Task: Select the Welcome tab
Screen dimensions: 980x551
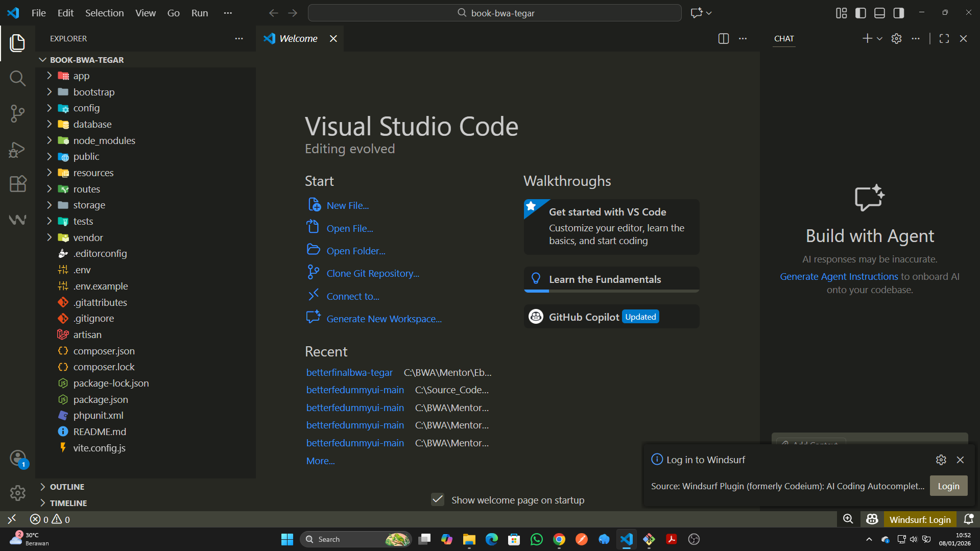Action: [x=298, y=39]
